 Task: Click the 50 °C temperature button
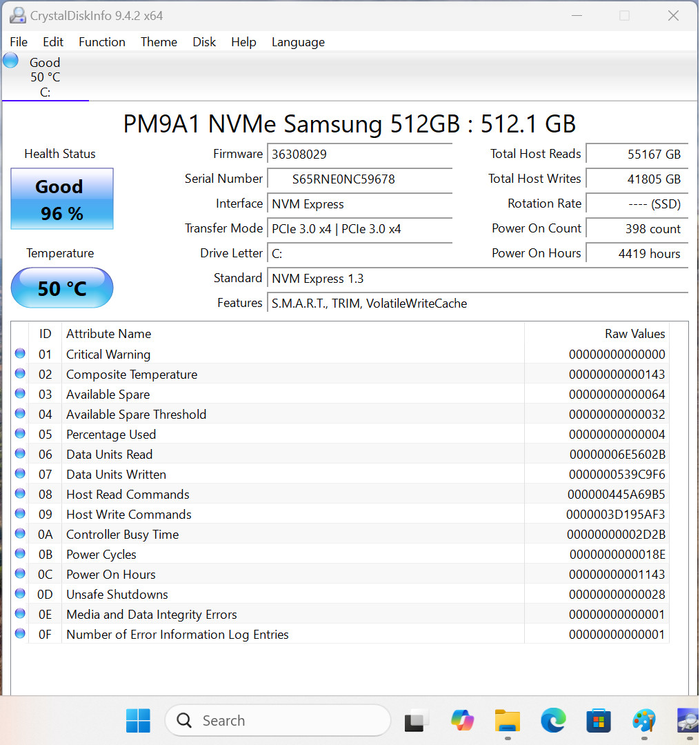62,288
